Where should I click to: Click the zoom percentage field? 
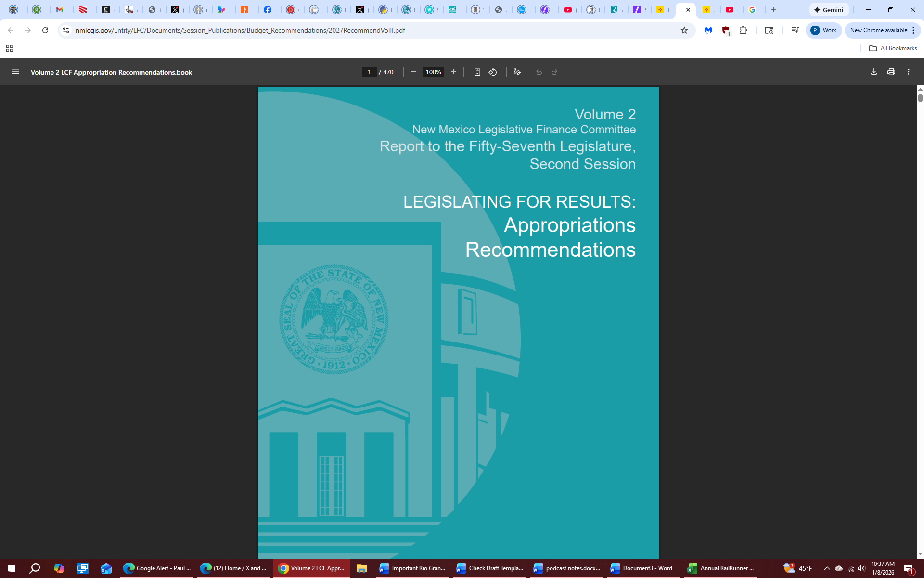tap(433, 72)
